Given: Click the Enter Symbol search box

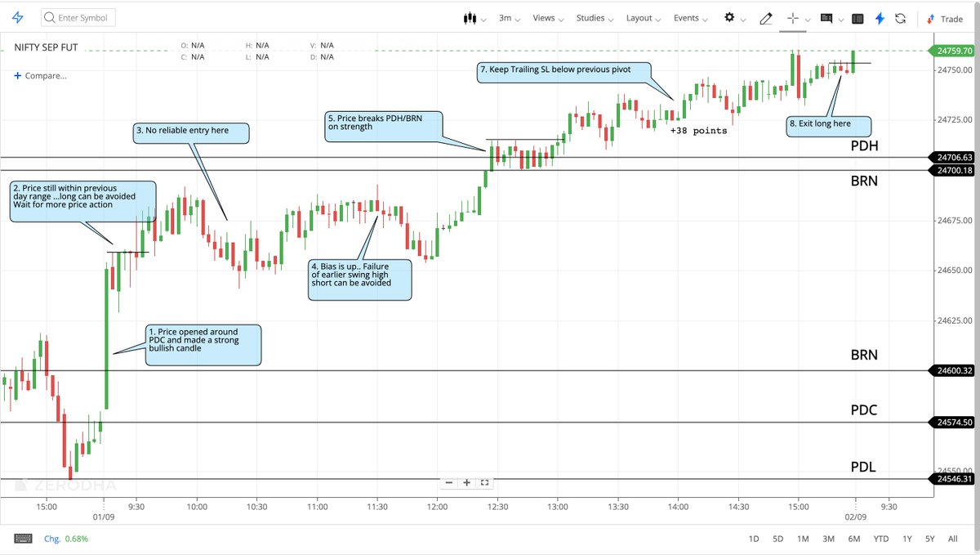Looking at the screenshot, I should tap(78, 17).
